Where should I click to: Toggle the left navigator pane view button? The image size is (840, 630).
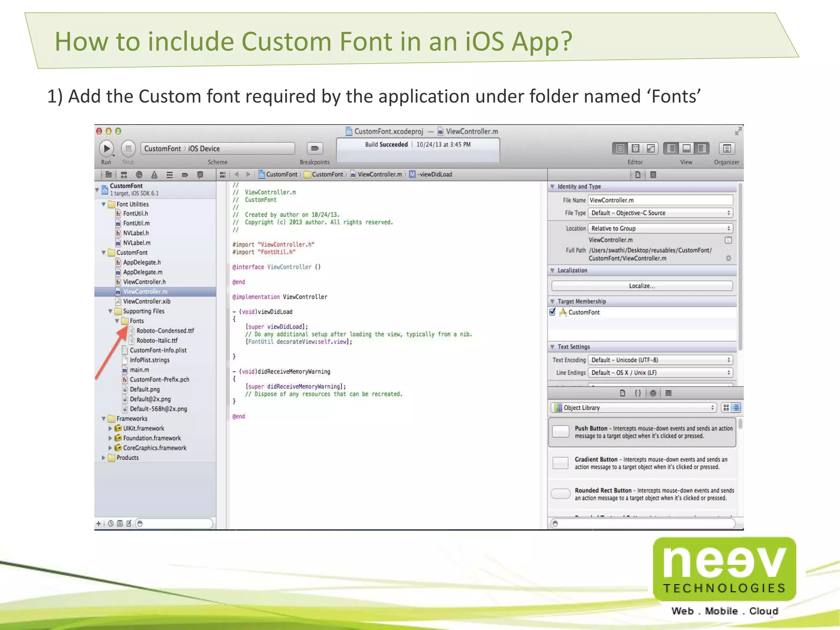[671, 148]
